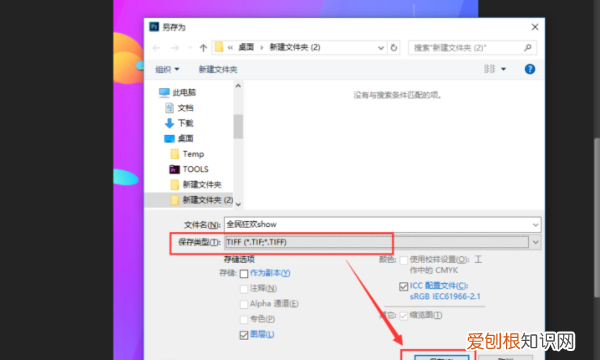Select 新建文件夹 (2) folder in tree
Image resolution: width=600 pixels, height=360 pixels.
tap(202, 200)
